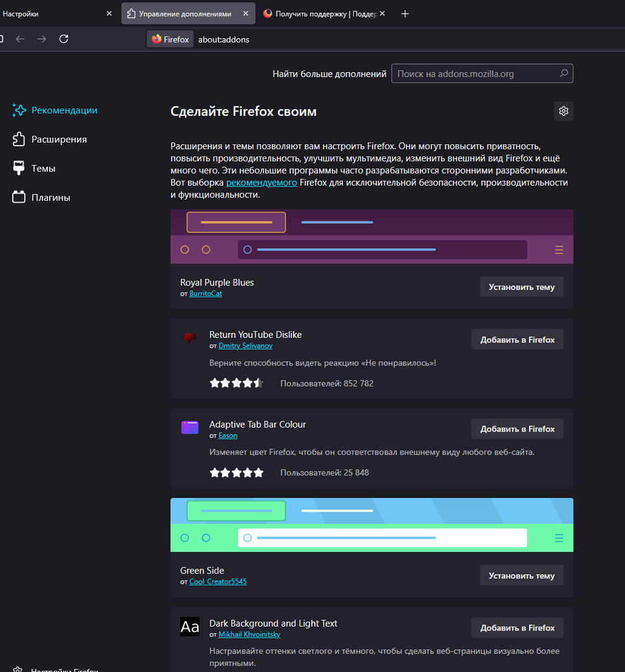Close the Настройки tab
The width and height of the screenshot is (625, 672).
tap(109, 13)
